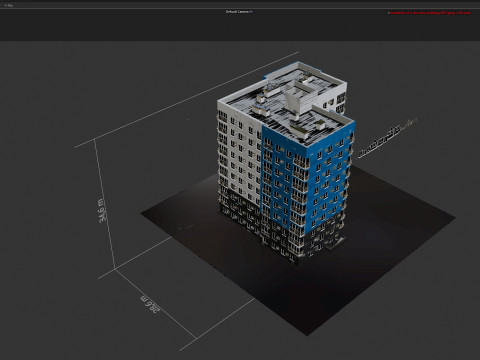The image size is (480, 360).
Task: Open the V-Ray menu in top bar
Action: pos(9,5)
